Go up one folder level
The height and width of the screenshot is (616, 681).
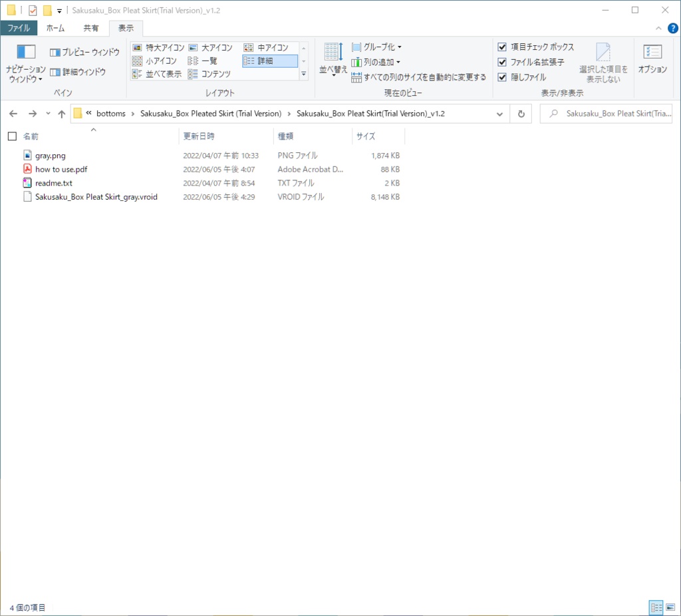point(62,114)
